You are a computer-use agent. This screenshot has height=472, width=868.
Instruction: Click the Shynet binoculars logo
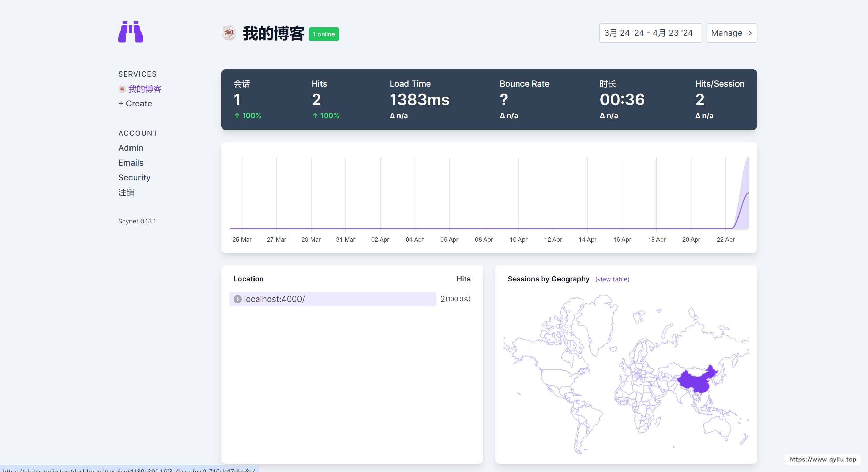click(x=131, y=32)
